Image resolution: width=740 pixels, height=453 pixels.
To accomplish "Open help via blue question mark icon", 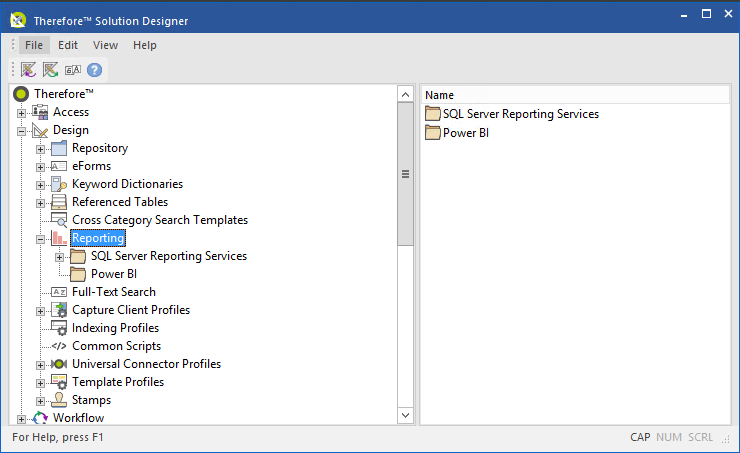I will tap(94, 70).
